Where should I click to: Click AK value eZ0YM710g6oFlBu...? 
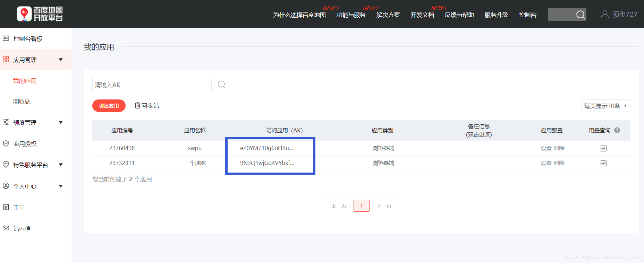[267, 148]
